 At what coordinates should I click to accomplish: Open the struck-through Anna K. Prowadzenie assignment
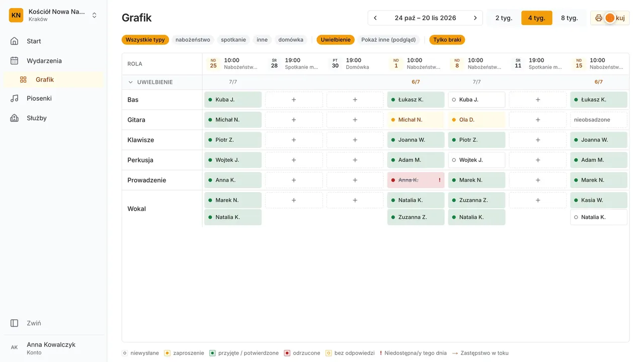click(x=416, y=180)
